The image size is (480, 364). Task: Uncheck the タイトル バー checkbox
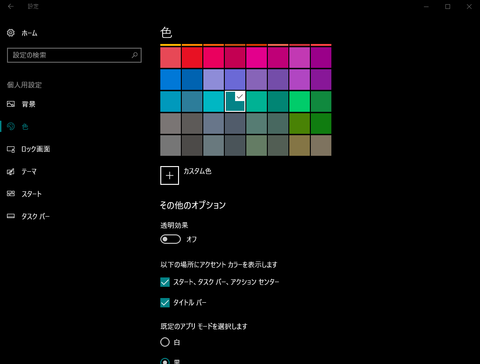click(x=165, y=302)
